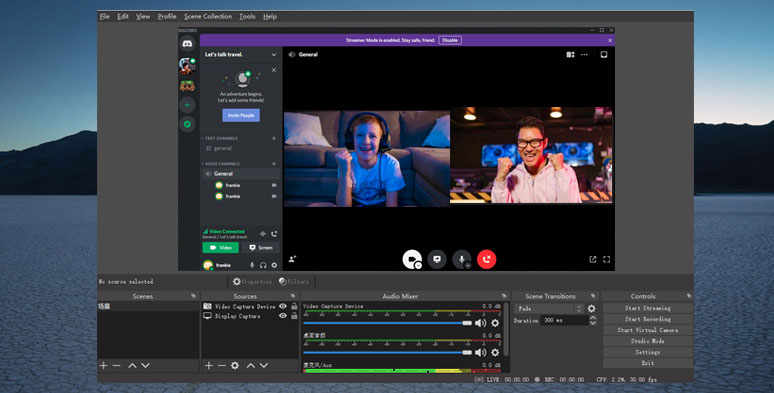Toggle microphone mute beside frankie user panel
This screenshot has height=393, width=774.
point(252,265)
